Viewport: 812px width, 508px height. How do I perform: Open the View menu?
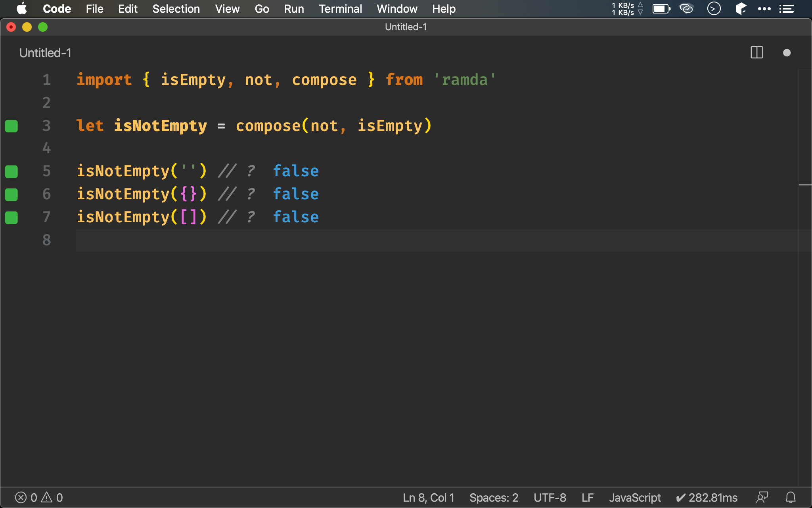click(x=227, y=9)
